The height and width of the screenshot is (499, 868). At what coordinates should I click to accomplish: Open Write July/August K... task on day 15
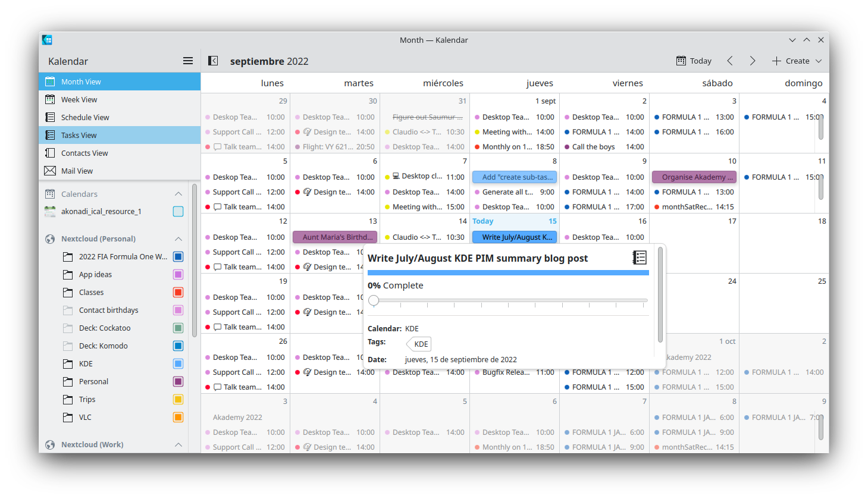[515, 237]
